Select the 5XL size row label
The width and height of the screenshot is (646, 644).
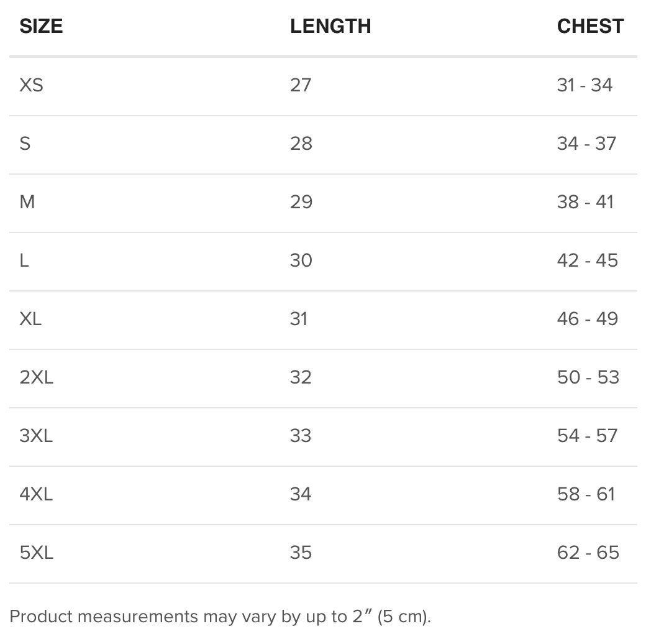click(x=36, y=553)
